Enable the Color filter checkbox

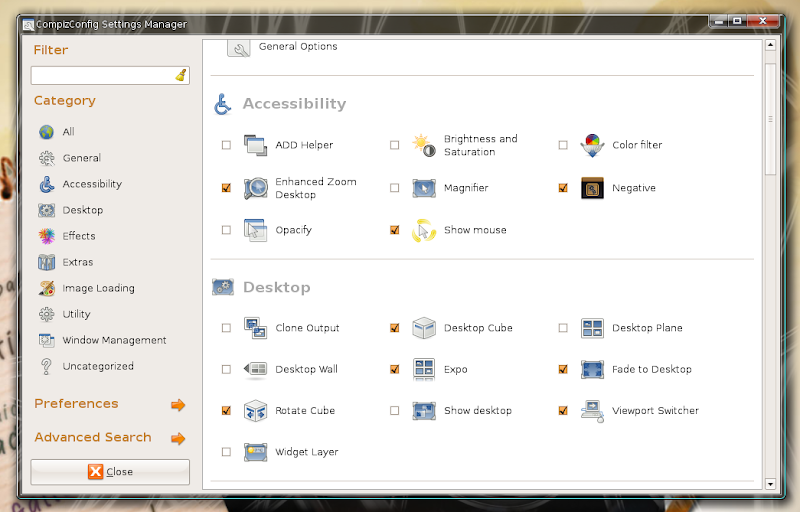563,145
